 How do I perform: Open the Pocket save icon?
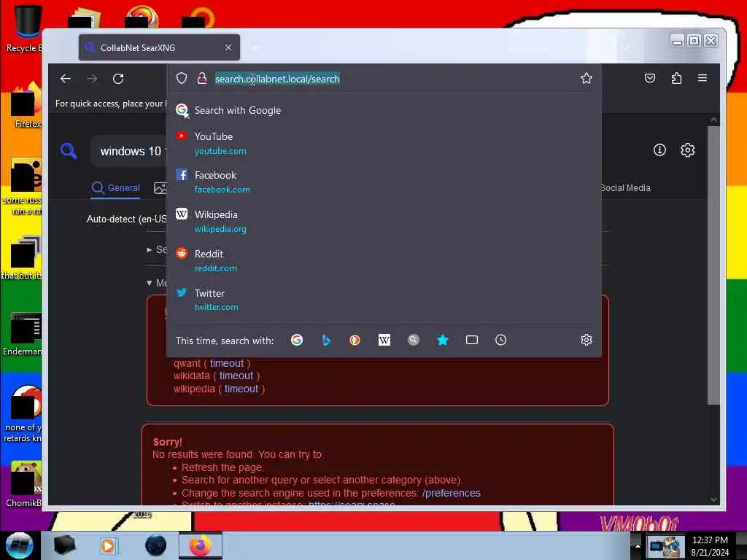[x=650, y=78]
